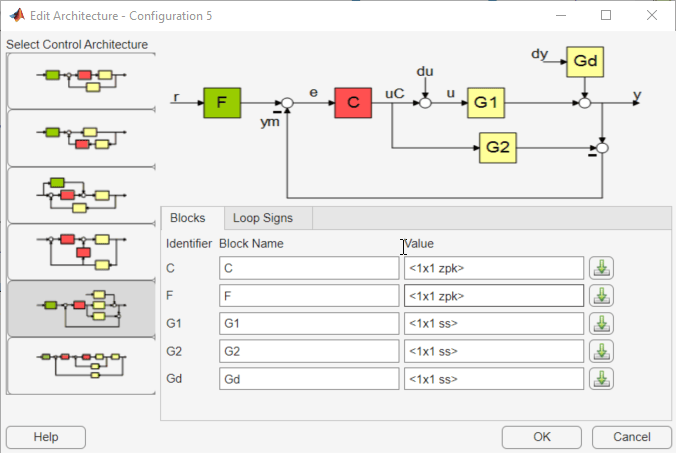Screen dimensions: 676x453
Task: Open Help for architecture editing
Action: tap(46, 437)
